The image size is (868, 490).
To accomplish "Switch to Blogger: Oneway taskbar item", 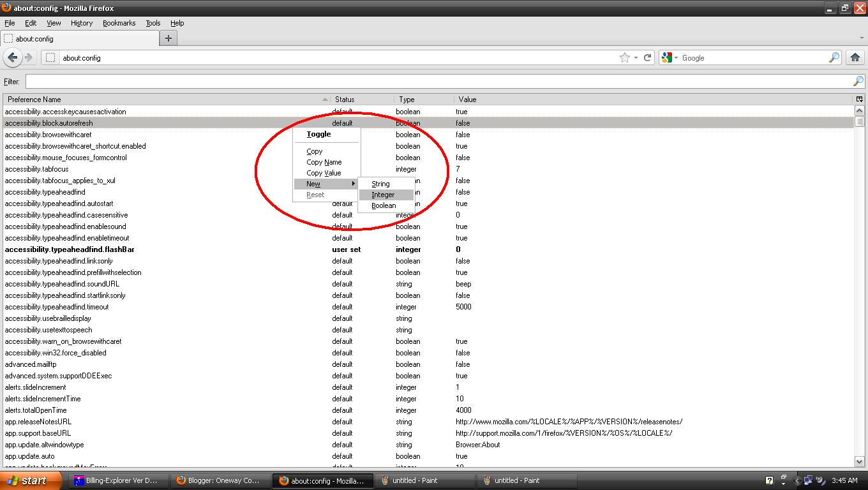I will pyautogui.click(x=221, y=480).
